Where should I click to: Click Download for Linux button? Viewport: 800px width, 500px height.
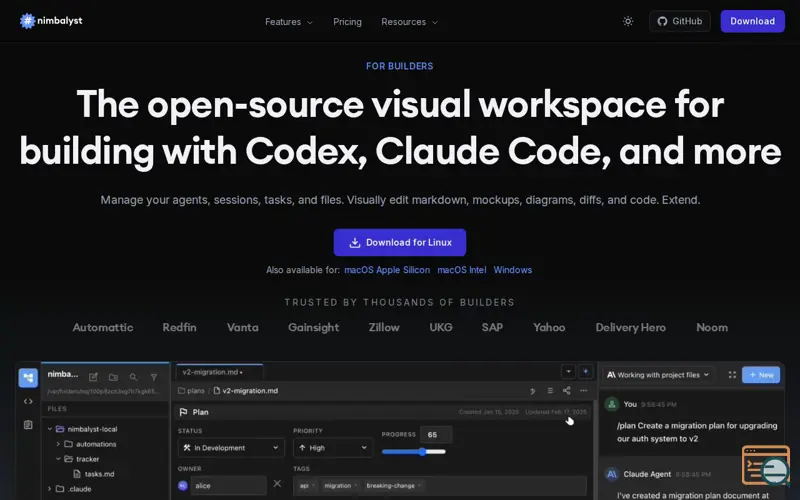[x=399, y=242]
